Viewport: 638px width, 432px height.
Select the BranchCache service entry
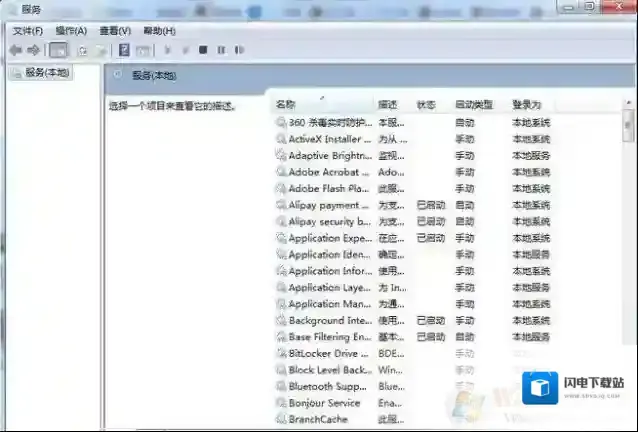[x=316, y=420]
